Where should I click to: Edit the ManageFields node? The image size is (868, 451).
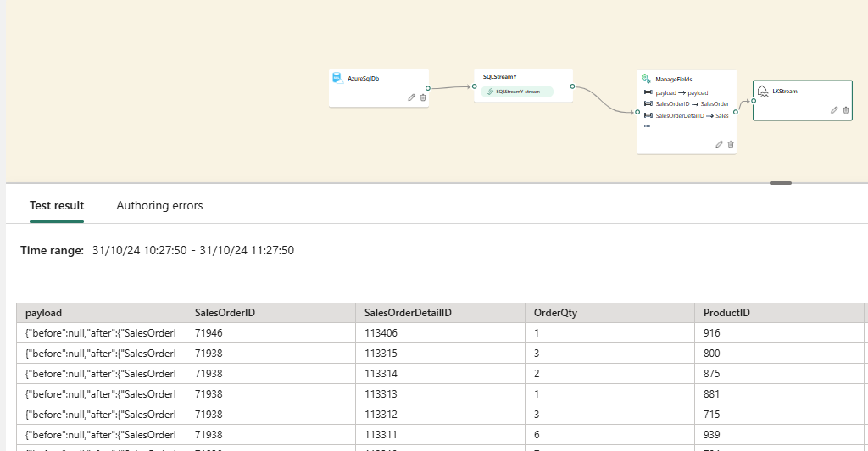point(719,144)
